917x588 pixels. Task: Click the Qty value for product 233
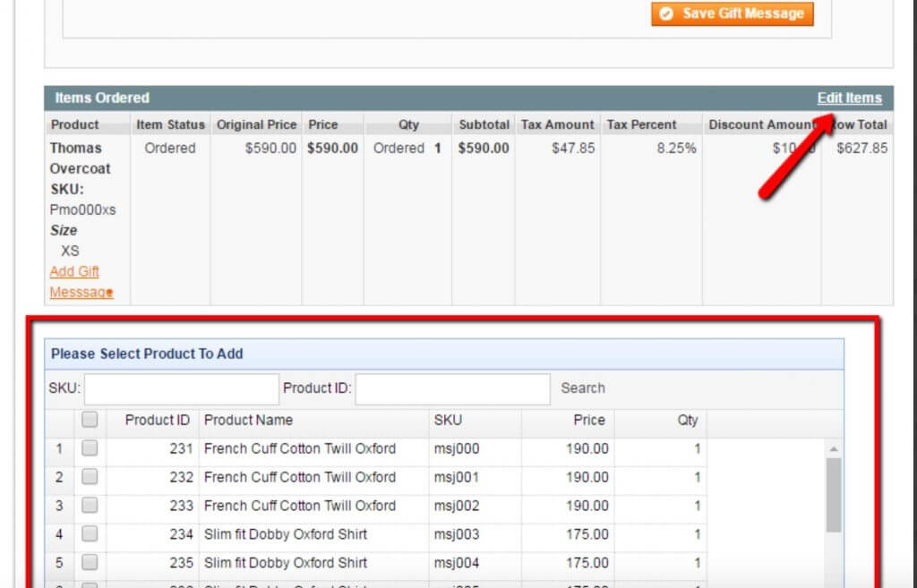point(697,506)
